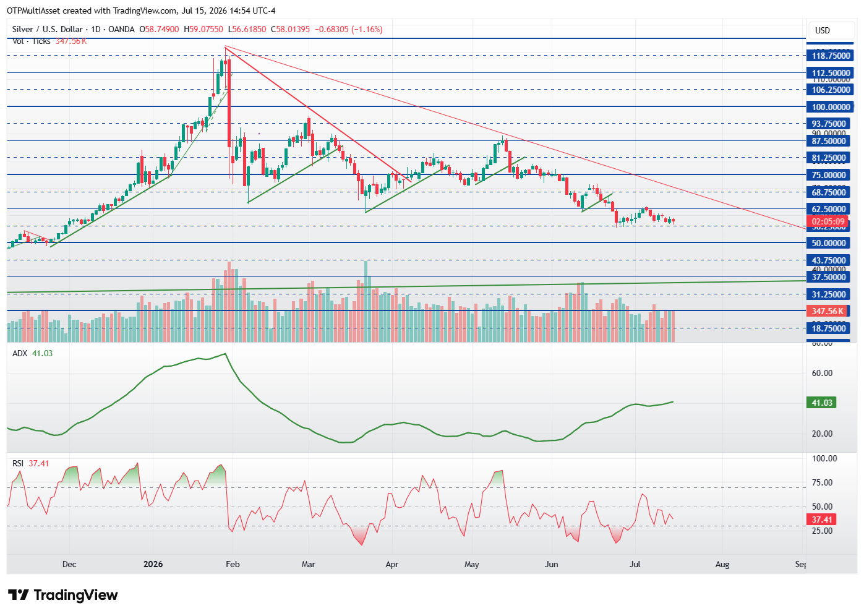Click the 62.50000 price level label
The height and width of the screenshot is (616, 864).
[829, 209]
